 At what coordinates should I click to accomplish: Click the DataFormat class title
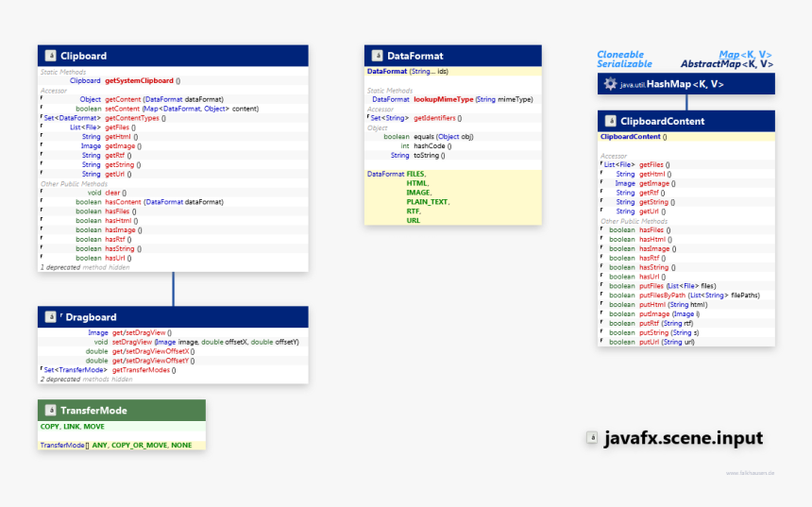click(415, 56)
